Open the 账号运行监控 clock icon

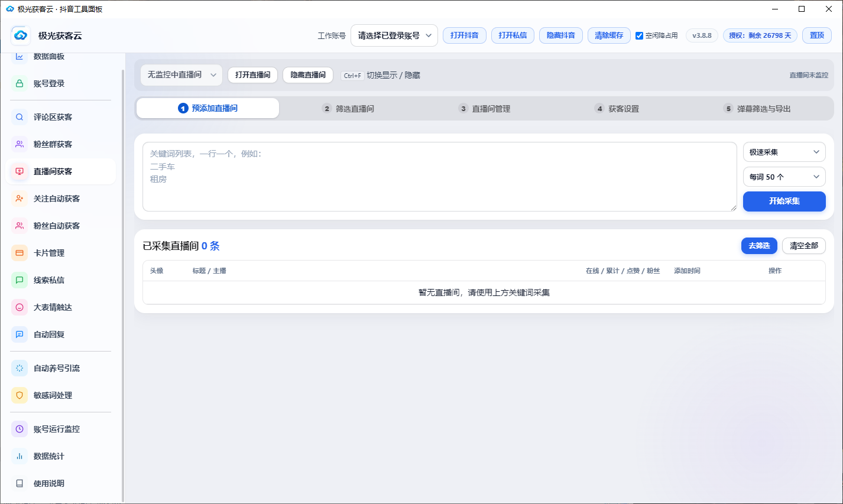point(20,429)
